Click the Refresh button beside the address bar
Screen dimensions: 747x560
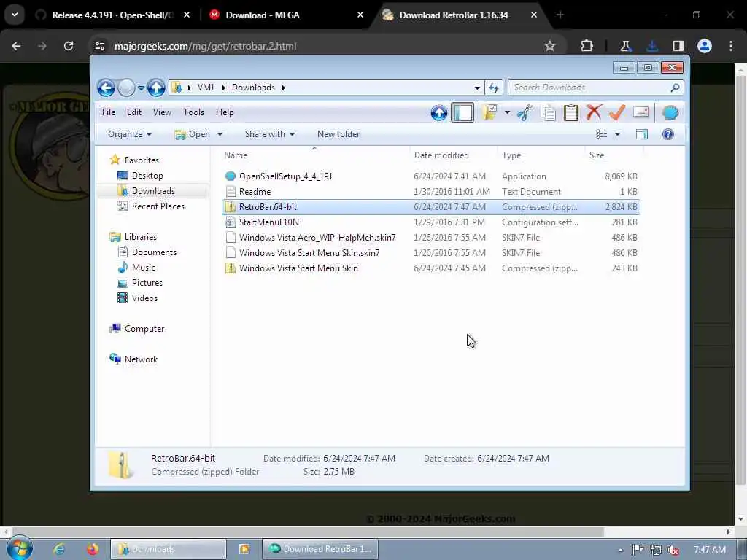[x=494, y=87]
